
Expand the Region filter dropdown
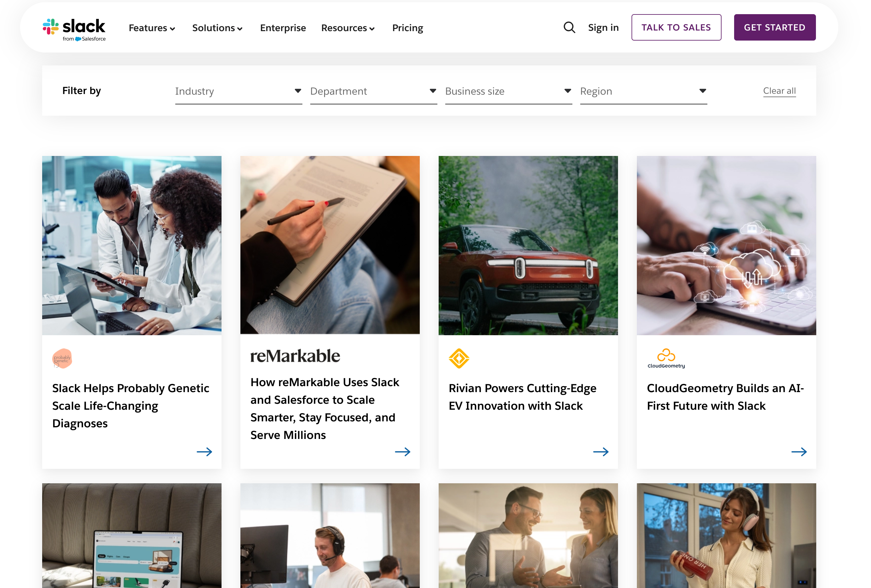[x=643, y=92]
